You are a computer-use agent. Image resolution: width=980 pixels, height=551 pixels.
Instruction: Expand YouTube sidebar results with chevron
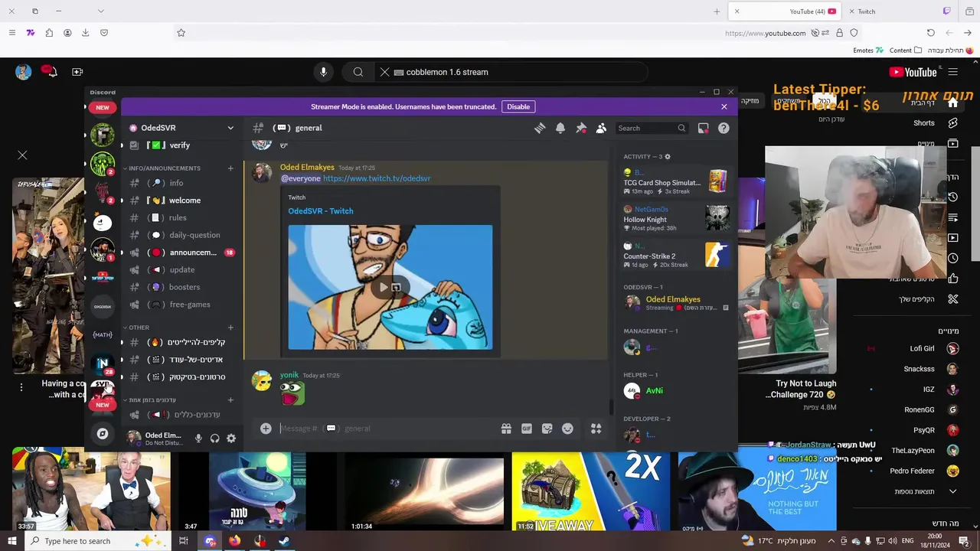(953, 491)
